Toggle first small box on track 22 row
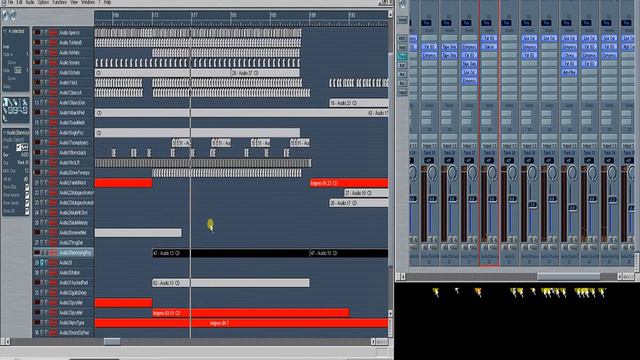 [42, 193]
